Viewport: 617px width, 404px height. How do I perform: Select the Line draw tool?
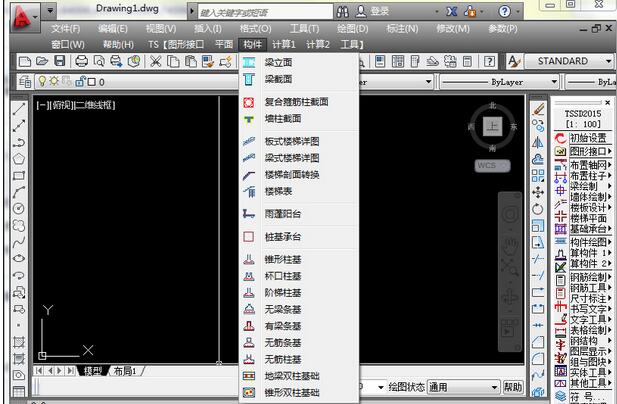(18, 109)
